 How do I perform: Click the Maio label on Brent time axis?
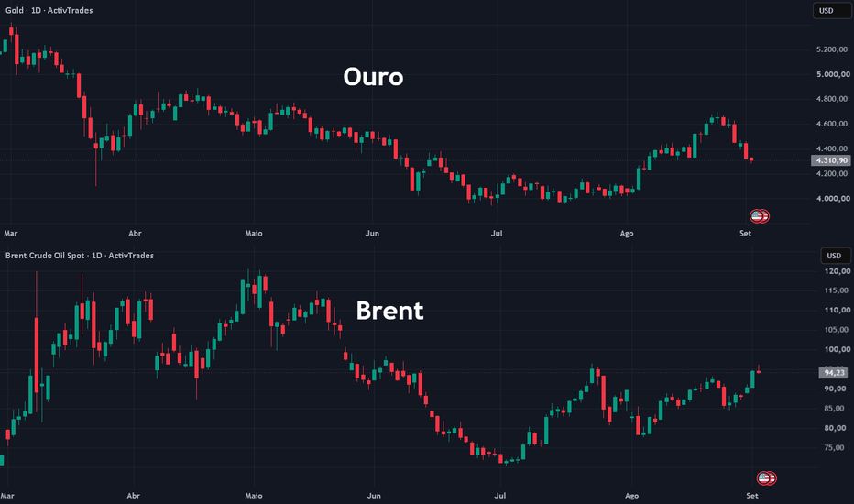[254, 496]
